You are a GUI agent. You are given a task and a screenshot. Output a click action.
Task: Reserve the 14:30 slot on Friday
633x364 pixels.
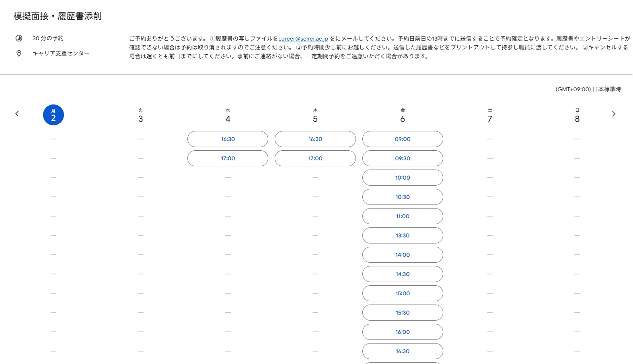(403, 274)
